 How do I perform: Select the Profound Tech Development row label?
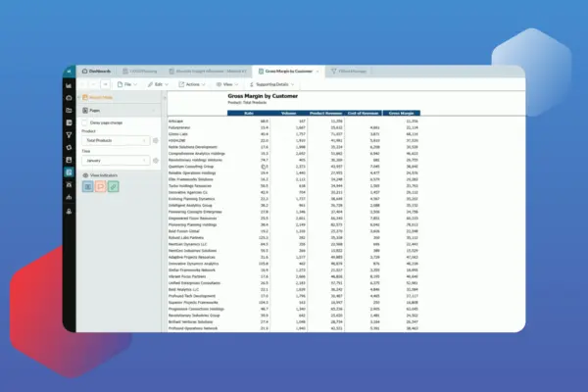(192, 296)
